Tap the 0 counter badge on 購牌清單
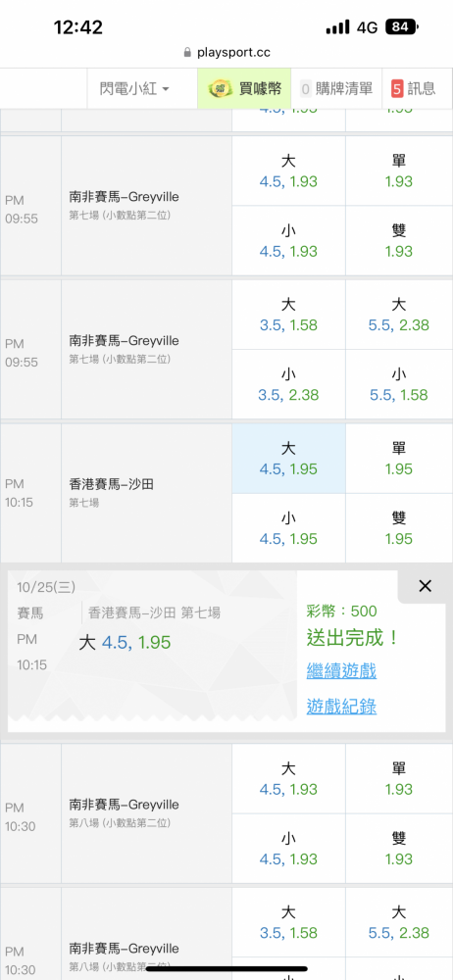The image size is (453, 980). pyautogui.click(x=305, y=89)
